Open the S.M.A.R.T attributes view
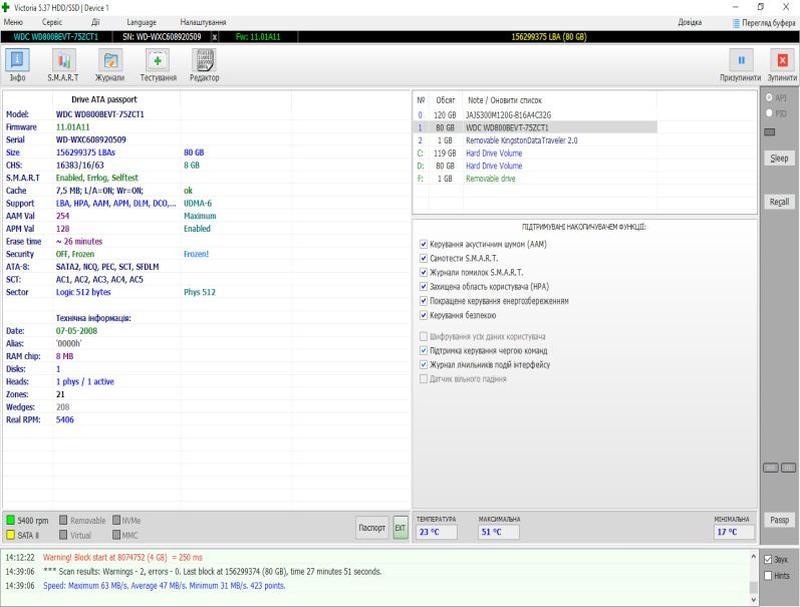The height and width of the screenshot is (607, 800). click(x=63, y=65)
